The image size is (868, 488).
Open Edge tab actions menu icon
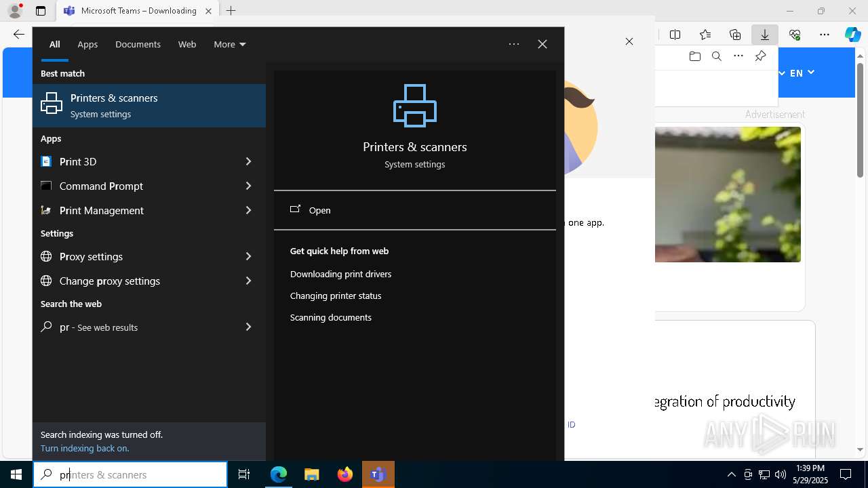tap(41, 11)
